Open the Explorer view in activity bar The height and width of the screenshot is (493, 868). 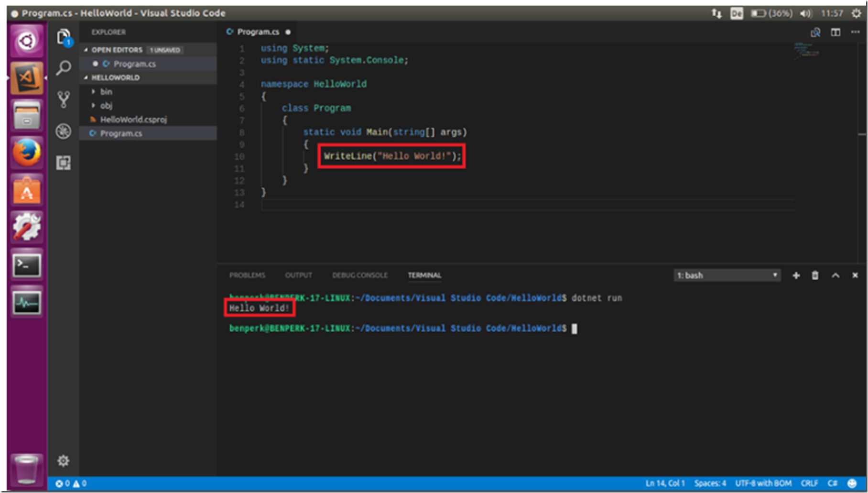coord(63,37)
